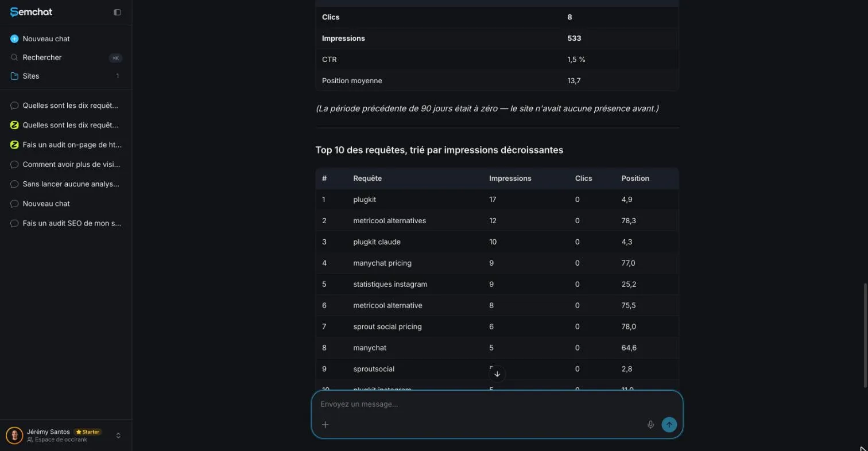This screenshot has height=451, width=868.
Task: Click the Starter plan badge
Action: coord(88,432)
